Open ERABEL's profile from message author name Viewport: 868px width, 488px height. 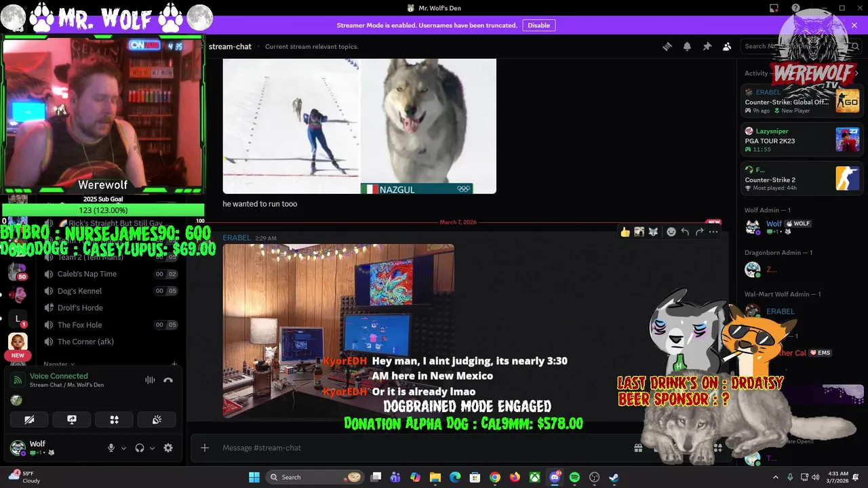(x=237, y=238)
